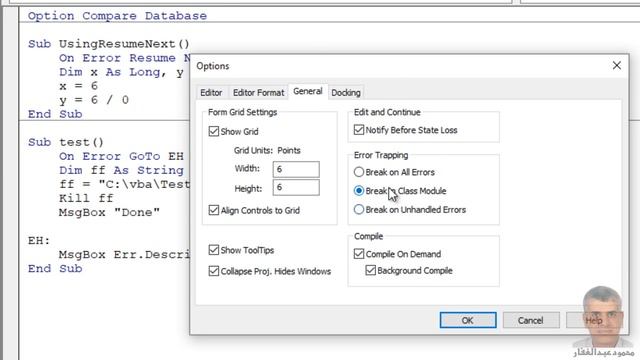This screenshot has height=360, width=640.
Task: Click the 'Dim ff As String' line
Action: coord(121,170)
